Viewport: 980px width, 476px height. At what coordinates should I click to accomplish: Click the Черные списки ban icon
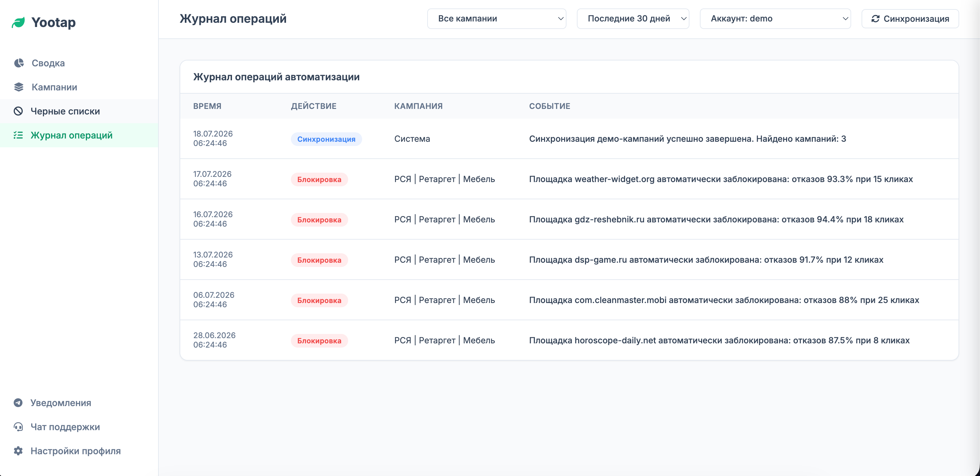coord(18,111)
